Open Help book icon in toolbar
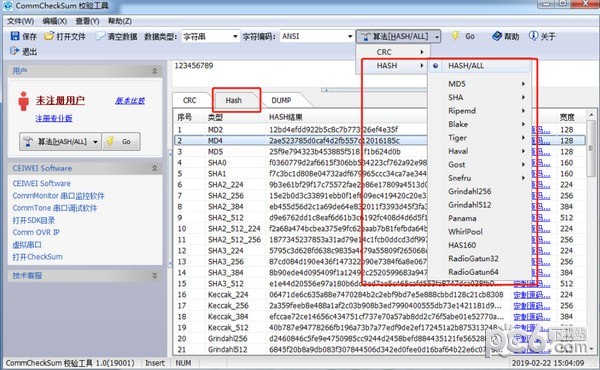The width and height of the screenshot is (600, 370). (497, 36)
